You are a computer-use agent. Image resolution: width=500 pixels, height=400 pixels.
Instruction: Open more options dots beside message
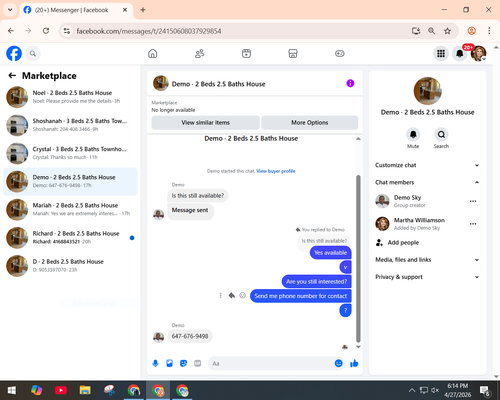[220, 295]
